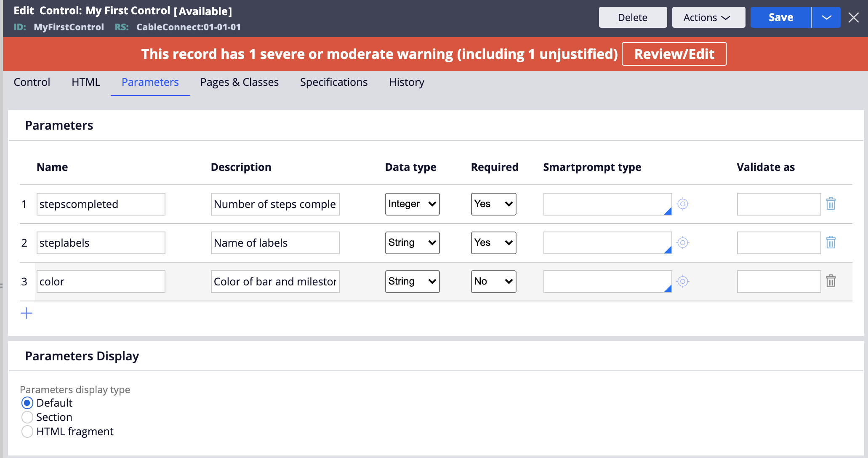The image size is (868, 458).
Task: Change the Required dropdown for the color parameter
Action: click(x=493, y=281)
